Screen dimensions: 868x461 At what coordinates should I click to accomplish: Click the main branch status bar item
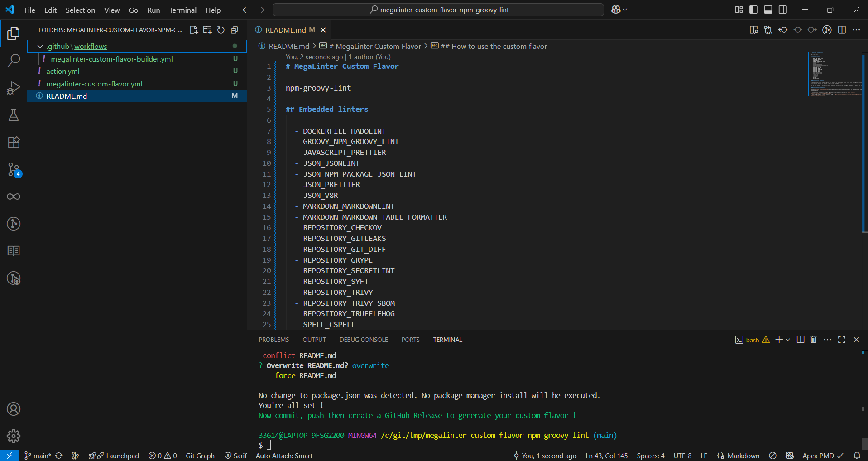coord(38,456)
